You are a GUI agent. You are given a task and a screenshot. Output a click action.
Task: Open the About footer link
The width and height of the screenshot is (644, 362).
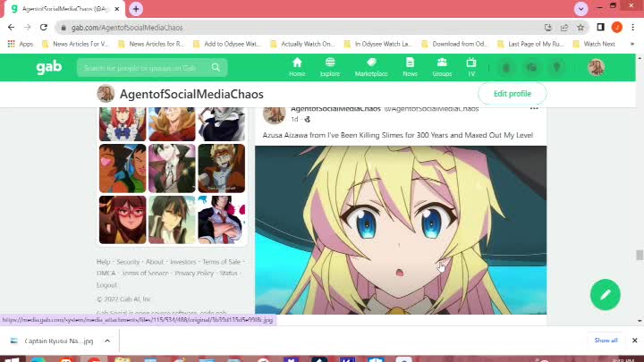point(155,262)
